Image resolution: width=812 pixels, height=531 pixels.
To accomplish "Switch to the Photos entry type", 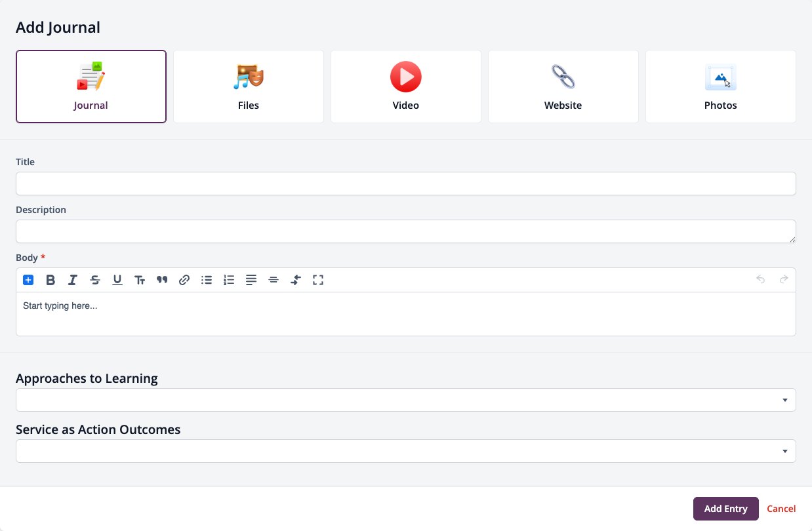I will click(721, 87).
